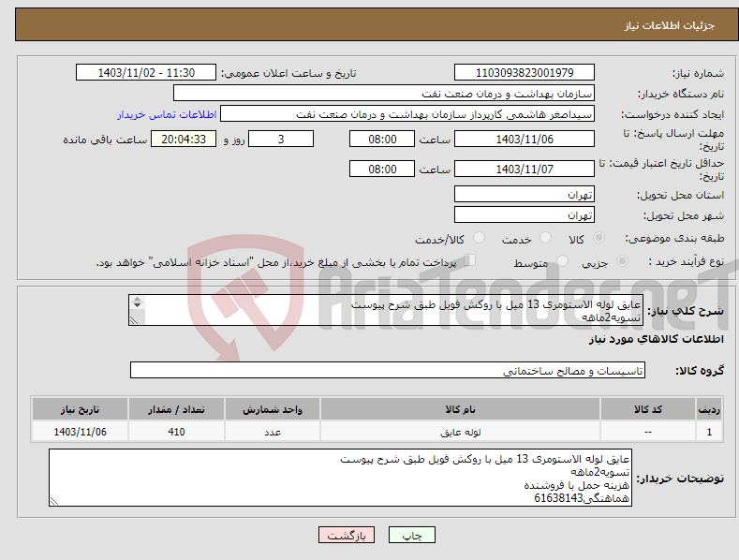Click label طبقه بندی موضوعی
The height and width of the screenshot is (560, 739).
tap(674, 239)
